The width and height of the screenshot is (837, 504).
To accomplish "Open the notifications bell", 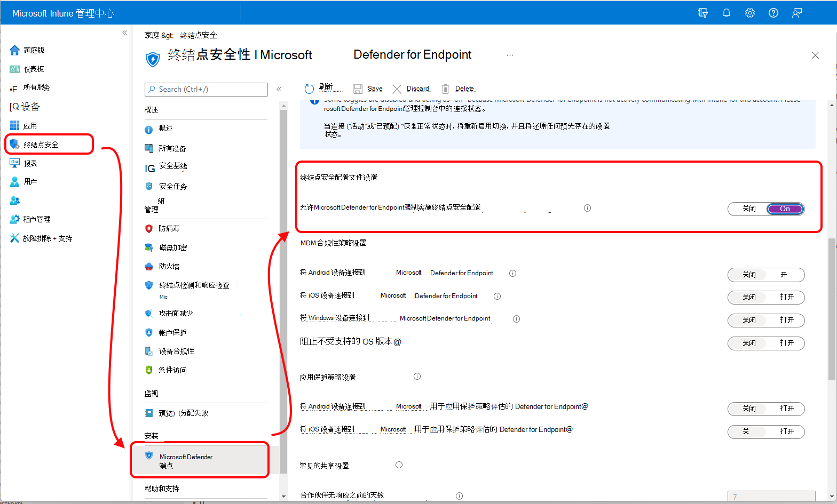I will coord(727,13).
